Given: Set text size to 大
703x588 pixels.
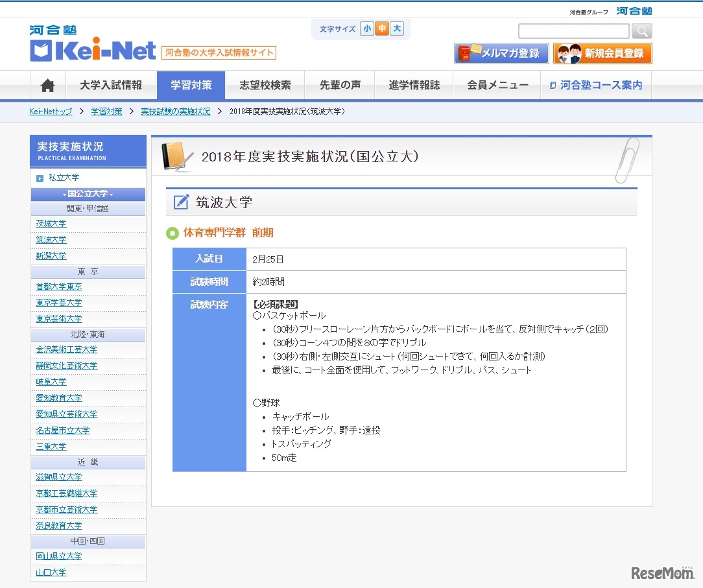Looking at the screenshot, I should [397, 29].
